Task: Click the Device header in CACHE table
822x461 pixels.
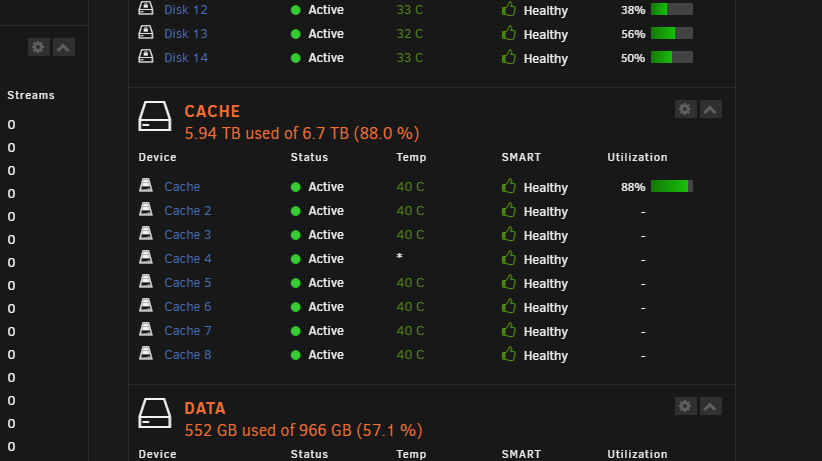Action: (157, 157)
